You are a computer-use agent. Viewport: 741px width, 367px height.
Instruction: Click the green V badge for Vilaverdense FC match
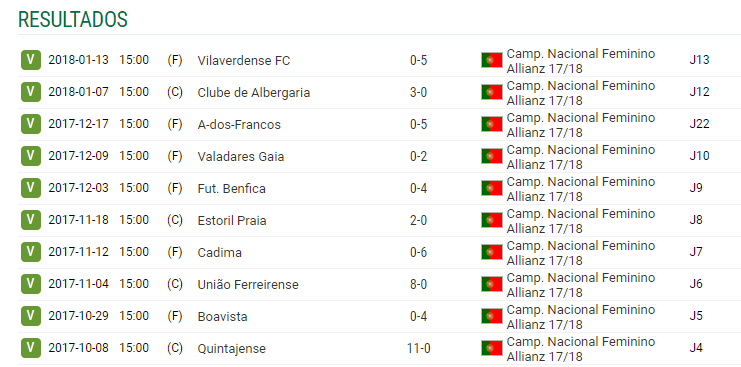coord(31,60)
